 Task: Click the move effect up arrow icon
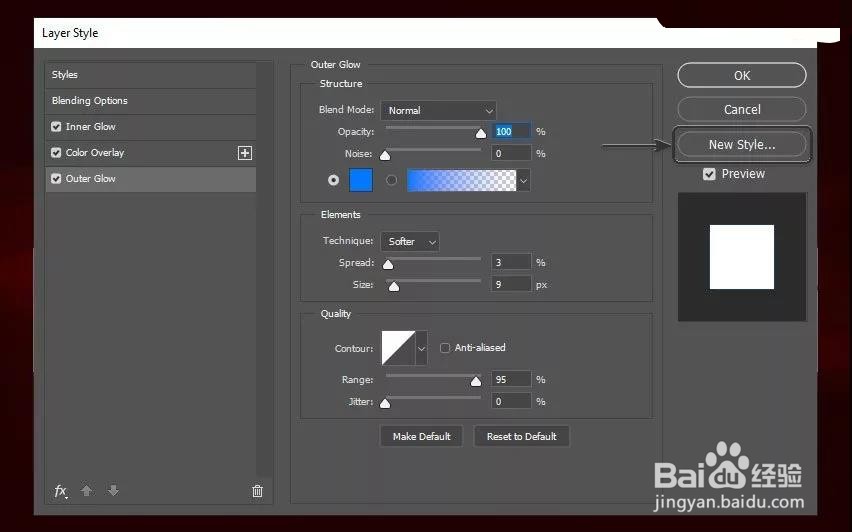pyautogui.click(x=86, y=491)
